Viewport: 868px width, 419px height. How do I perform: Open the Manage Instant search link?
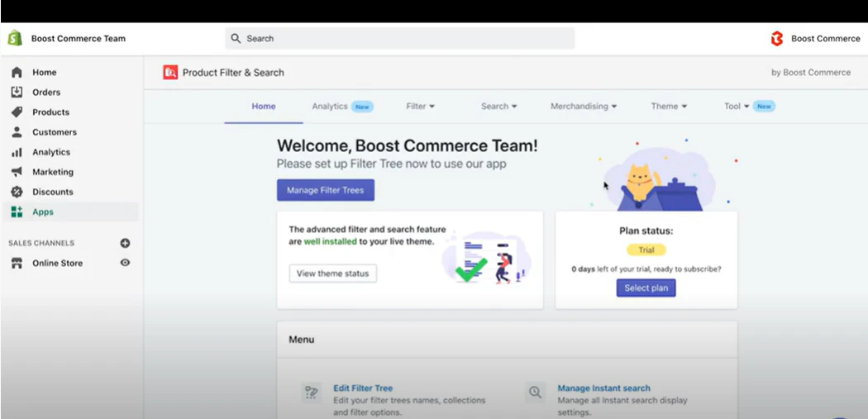(x=604, y=388)
